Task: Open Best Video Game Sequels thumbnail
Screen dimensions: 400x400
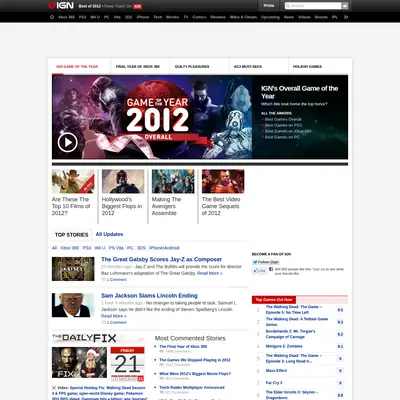Action: click(x=223, y=181)
